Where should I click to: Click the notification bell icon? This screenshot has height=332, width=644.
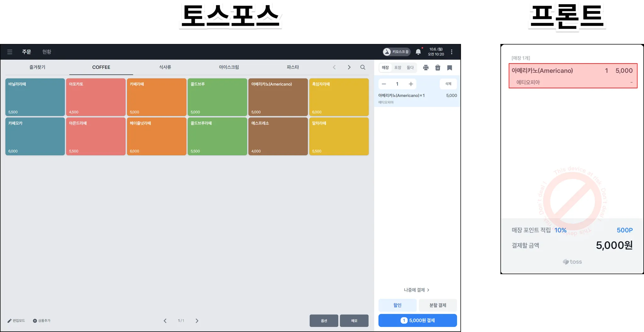coord(418,52)
